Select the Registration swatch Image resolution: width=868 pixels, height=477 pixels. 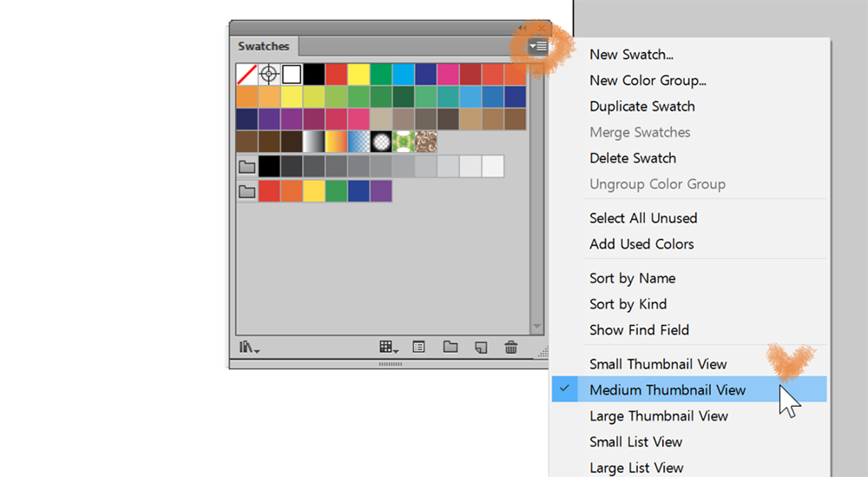tap(269, 74)
